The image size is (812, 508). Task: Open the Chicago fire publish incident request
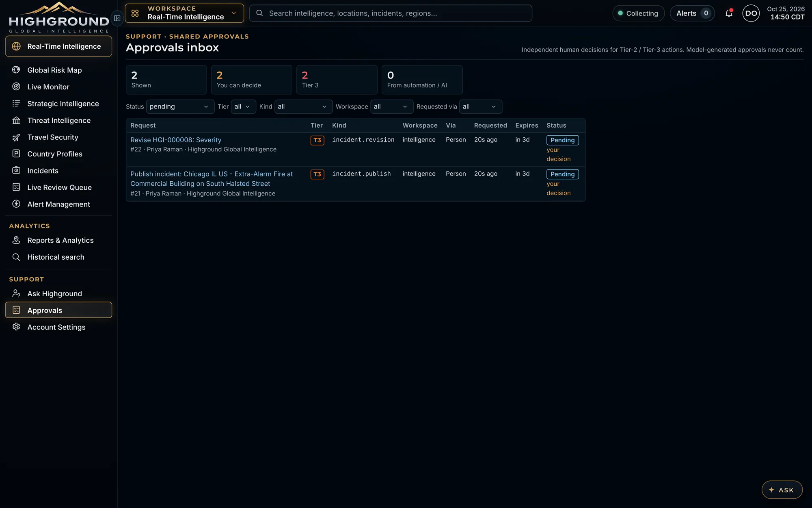(x=212, y=179)
